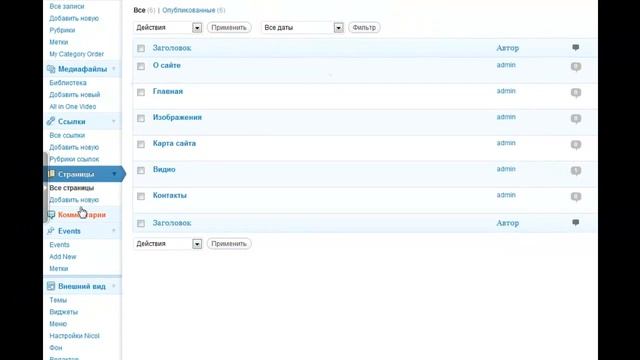640x360 pixels.
Task: Open the top Действия bulk actions dropdown
Action: [x=168, y=27]
